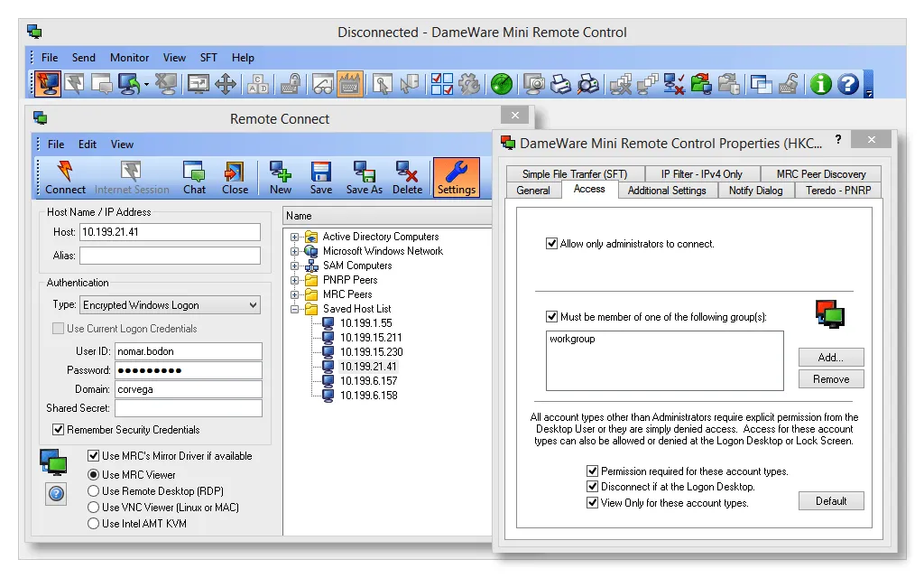Collapse the Saved Host List
Screen dimensions: 924x578
point(294,308)
